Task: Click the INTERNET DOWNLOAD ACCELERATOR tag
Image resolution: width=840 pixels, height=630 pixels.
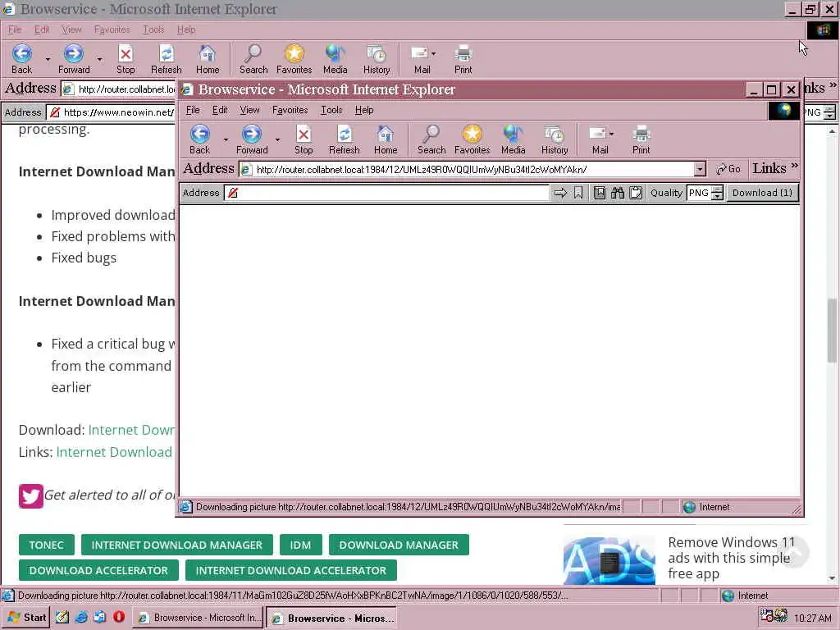Action: click(291, 571)
